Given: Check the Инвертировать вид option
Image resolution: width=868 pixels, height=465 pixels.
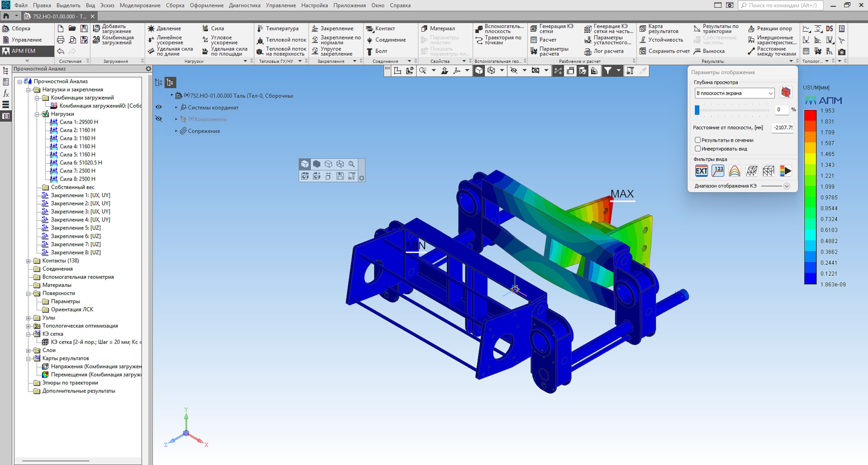Looking at the screenshot, I should tap(698, 149).
